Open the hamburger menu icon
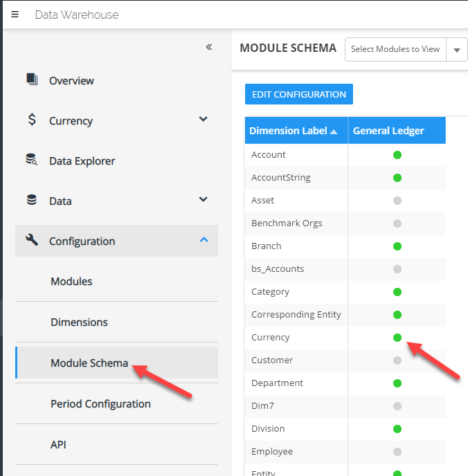The image size is (468, 476). click(x=15, y=15)
